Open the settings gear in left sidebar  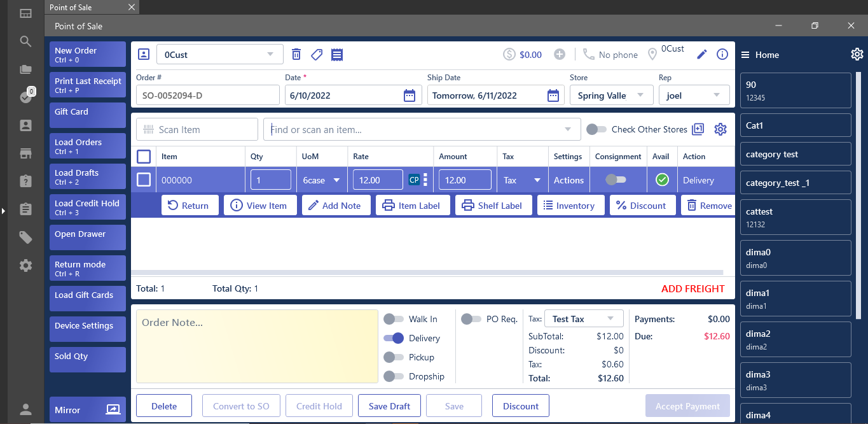[25, 265]
